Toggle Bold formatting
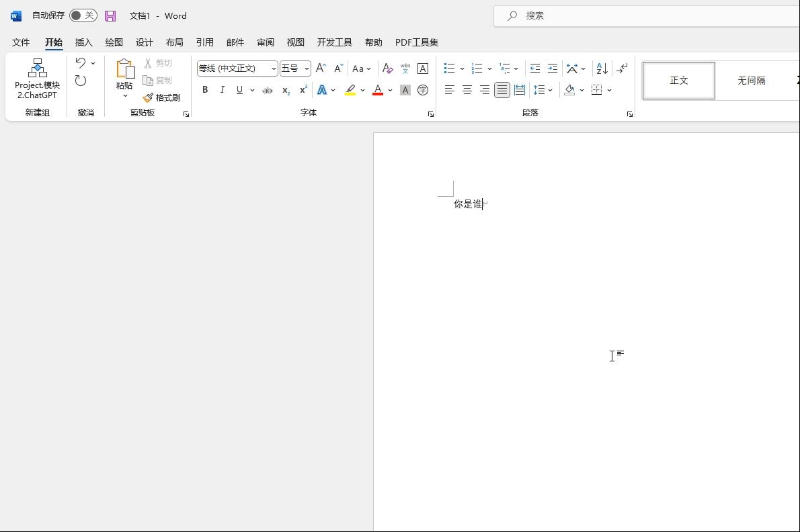Image resolution: width=800 pixels, height=532 pixels. tap(205, 90)
